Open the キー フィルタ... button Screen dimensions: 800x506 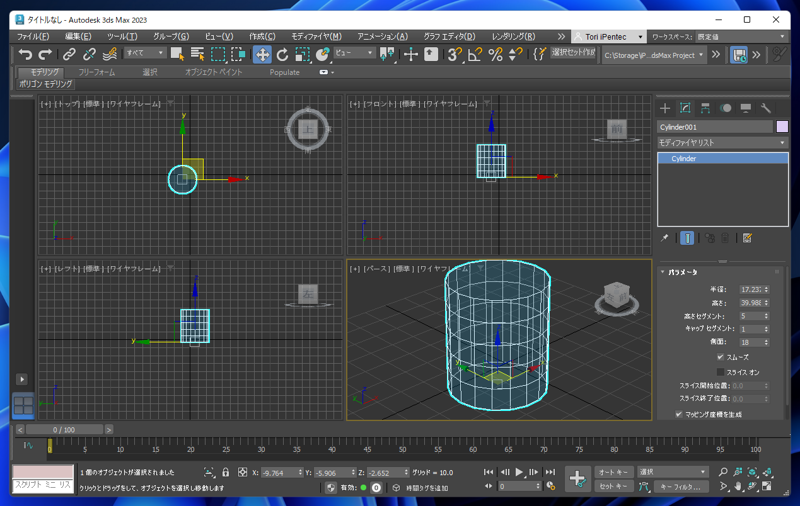[x=681, y=486]
